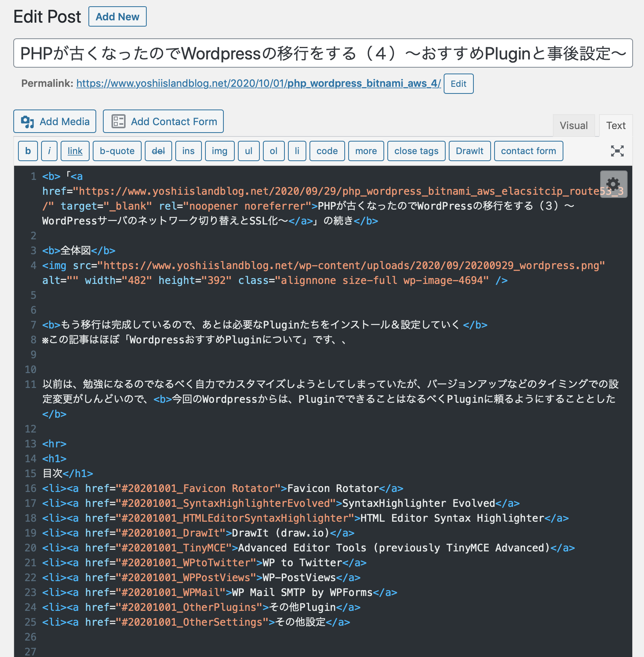644x657 pixels.
Task: Click the img quicktag button
Action: pyautogui.click(x=220, y=151)
